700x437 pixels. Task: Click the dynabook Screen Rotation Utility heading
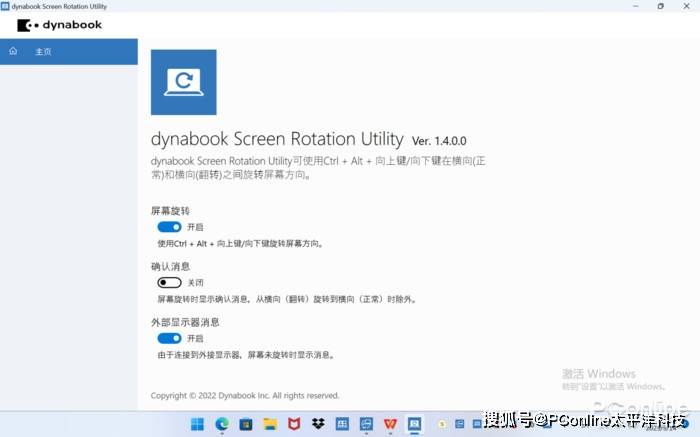point(277,139)
